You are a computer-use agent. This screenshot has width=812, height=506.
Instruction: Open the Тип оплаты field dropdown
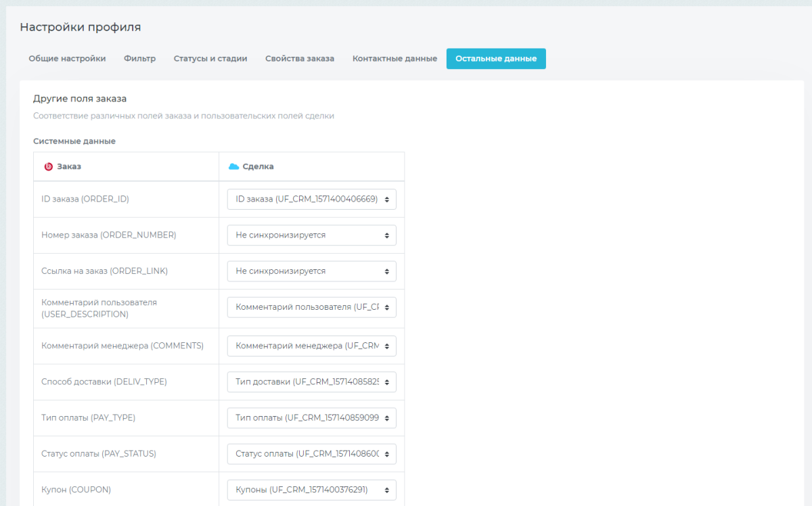311,418
